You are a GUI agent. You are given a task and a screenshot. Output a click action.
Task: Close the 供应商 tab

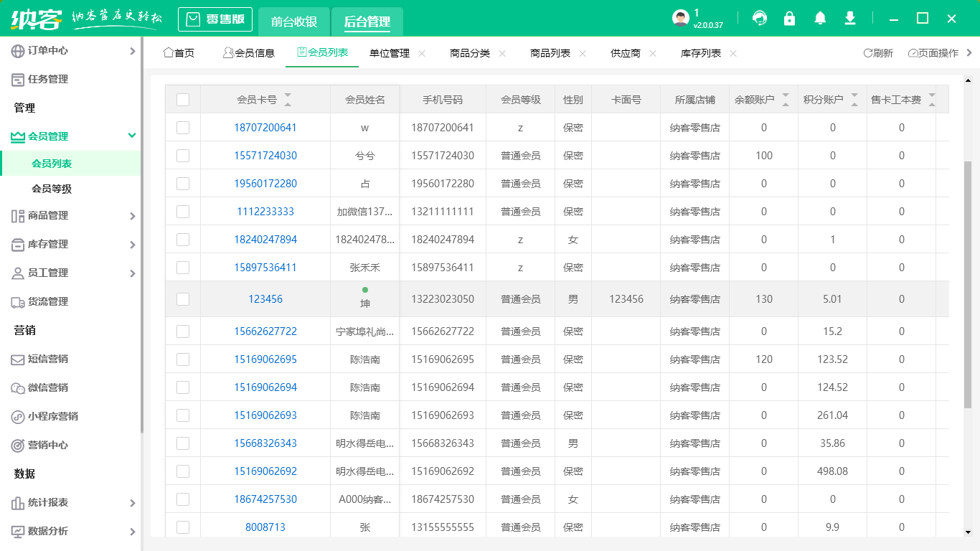(x=652, y=53)
